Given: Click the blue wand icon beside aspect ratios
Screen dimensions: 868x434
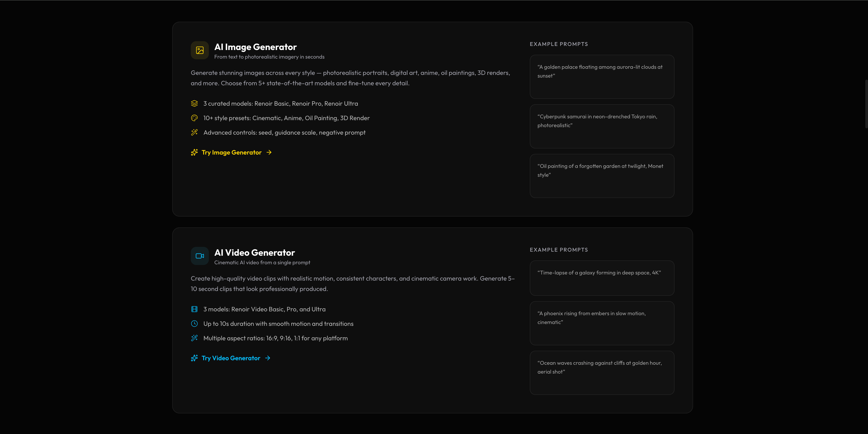Looking at the screenshot, I should tap(194, 338).
